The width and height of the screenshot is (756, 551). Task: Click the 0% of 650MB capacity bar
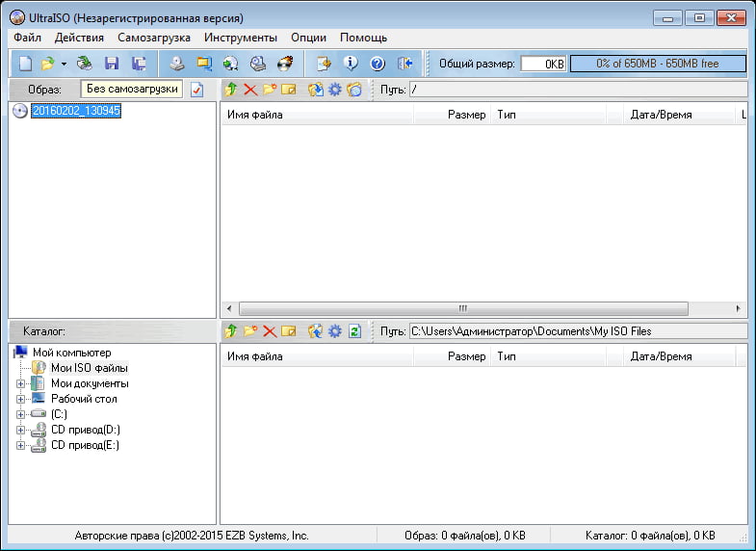click(x=658, y=64)
